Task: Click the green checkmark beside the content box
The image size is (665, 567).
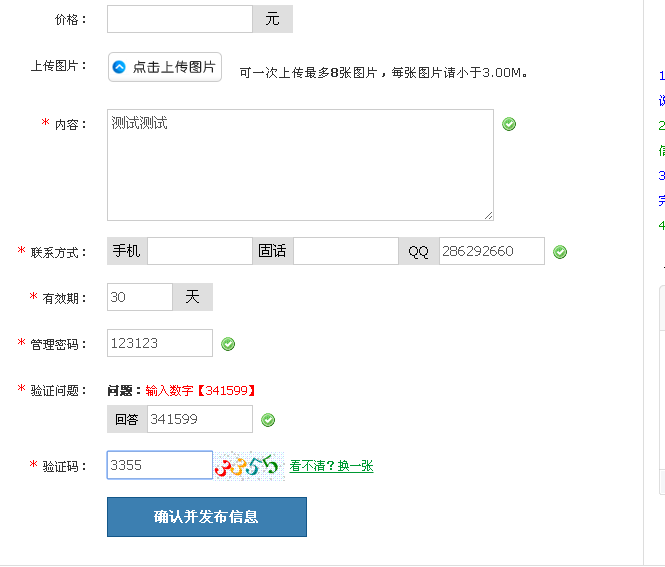Action: coord(509,124)
